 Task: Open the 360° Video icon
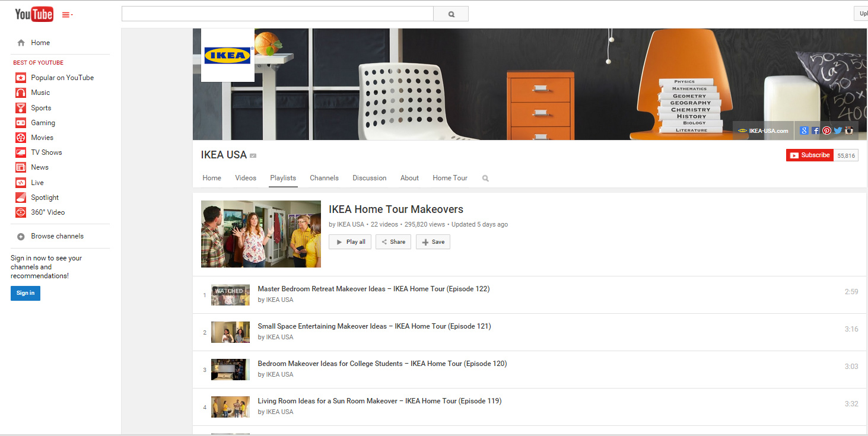pyautogui.click(x=21, y=212)
